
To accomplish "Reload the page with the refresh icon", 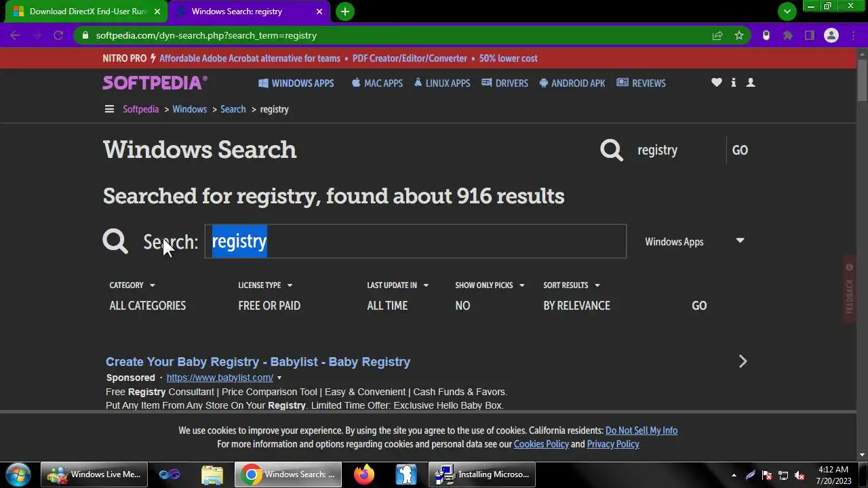I will coord(58,35).
